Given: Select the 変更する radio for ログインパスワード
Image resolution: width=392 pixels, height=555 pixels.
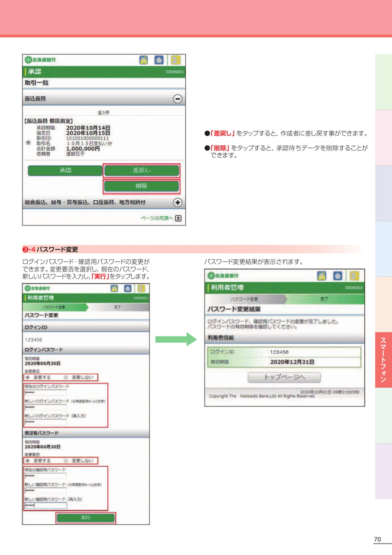Looking at the screenshot, I should pos(28,378).
